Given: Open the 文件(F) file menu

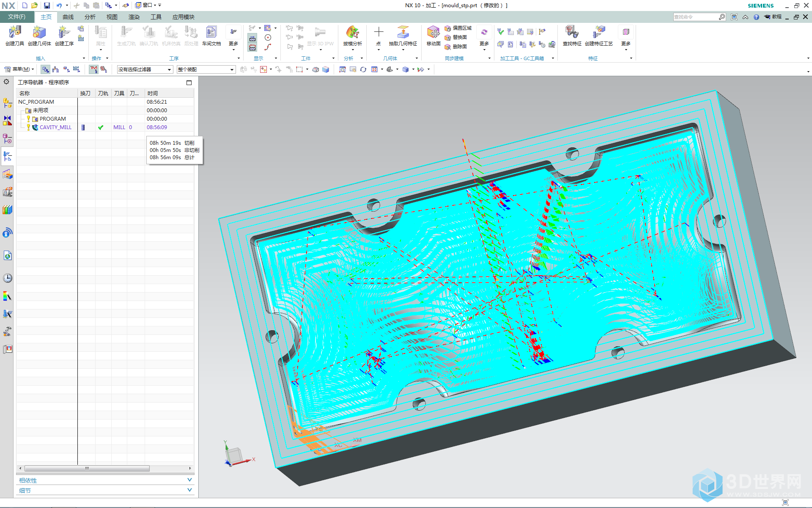Looking at the screenshot, I should click(x=17, y=17).
